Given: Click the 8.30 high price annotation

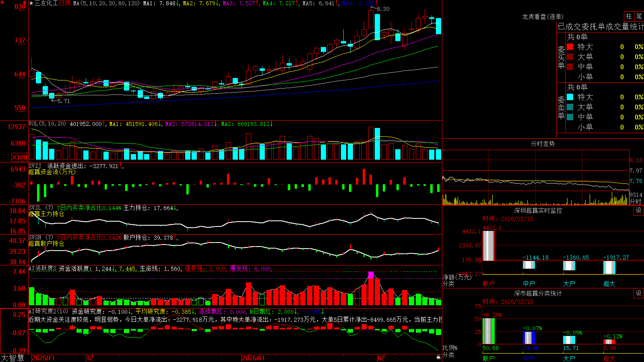Looking at the screenshot, I should point(383,9).
